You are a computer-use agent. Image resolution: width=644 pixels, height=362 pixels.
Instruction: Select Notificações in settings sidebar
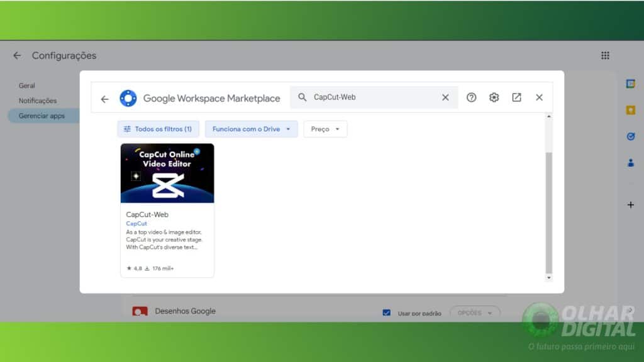(x=38, y=101)
